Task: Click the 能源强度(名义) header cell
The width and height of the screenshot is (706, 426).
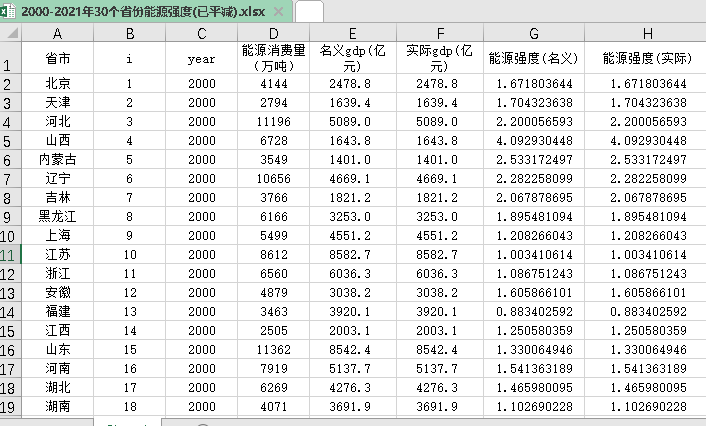Action: coord(534,58)
